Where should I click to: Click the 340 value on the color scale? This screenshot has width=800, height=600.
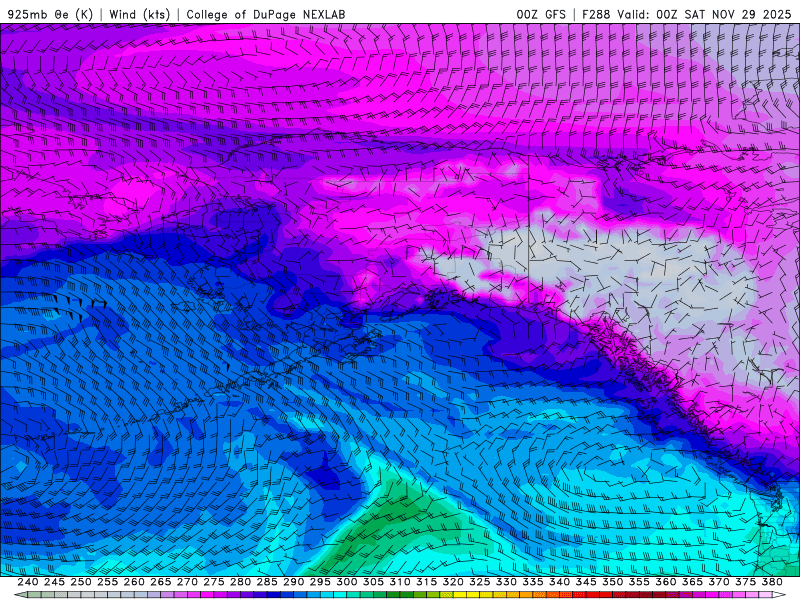click(x=559, y=582)
